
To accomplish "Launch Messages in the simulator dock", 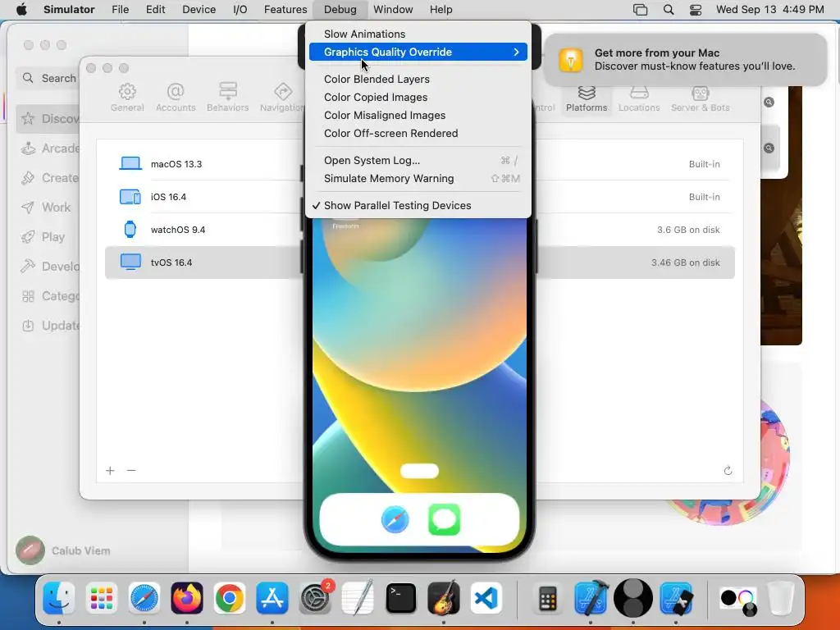I will coord(444,519).
